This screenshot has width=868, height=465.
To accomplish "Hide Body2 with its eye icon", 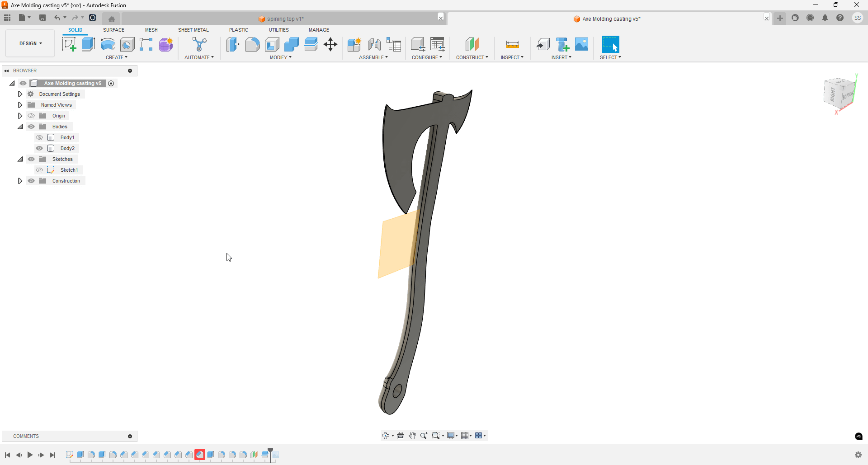I will pos(39,148).
